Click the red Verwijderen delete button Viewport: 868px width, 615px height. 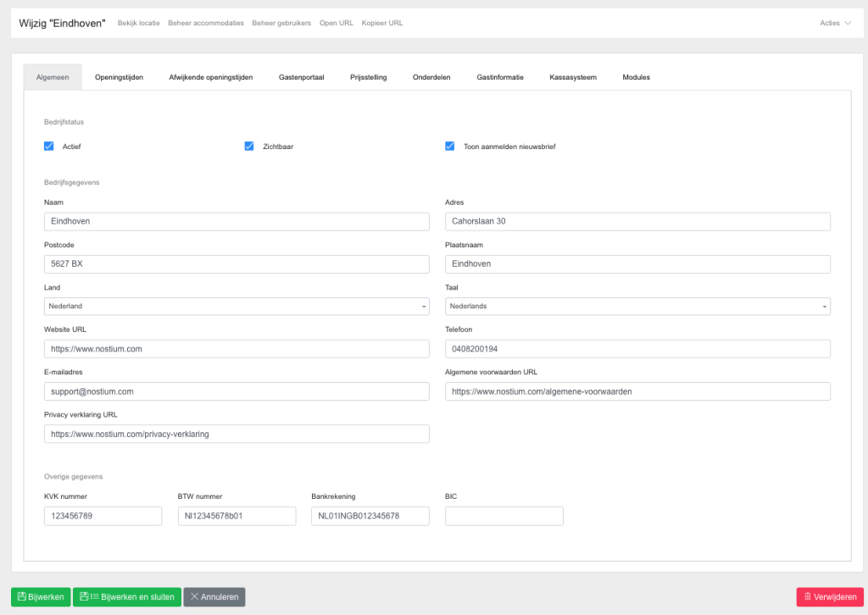tap(830, 597)
